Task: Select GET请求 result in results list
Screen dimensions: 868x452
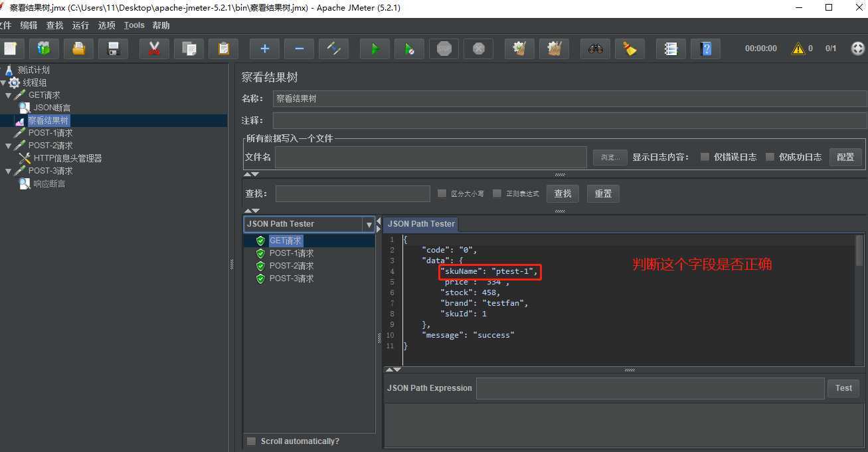Action: click(286, 241)
